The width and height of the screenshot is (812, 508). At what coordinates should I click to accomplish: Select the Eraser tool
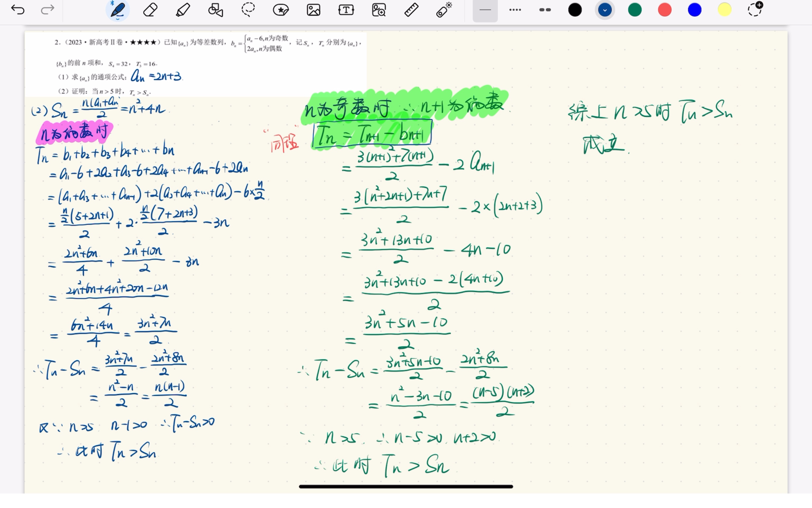150,10
